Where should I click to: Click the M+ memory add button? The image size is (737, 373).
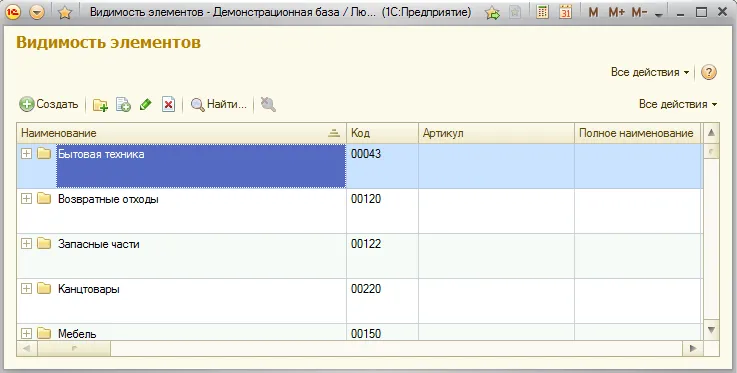coord(616,13)
